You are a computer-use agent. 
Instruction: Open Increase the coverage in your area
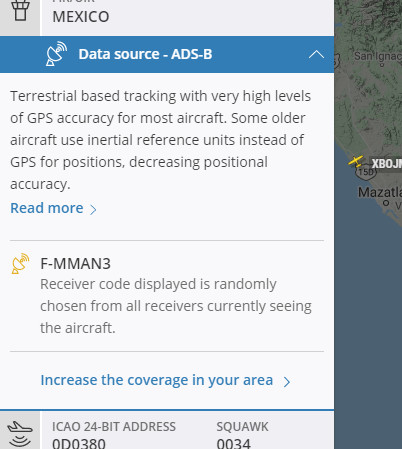coord(157,380)
